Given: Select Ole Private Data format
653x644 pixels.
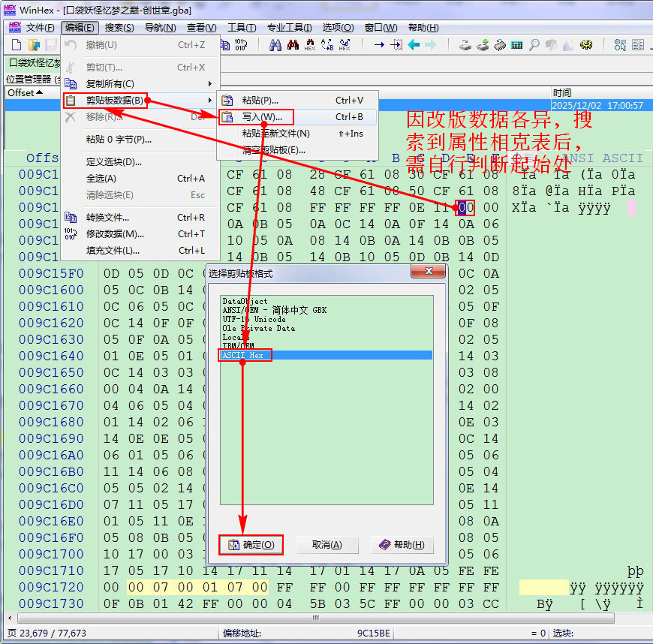Looking at the screenshot, I should 326,328.
